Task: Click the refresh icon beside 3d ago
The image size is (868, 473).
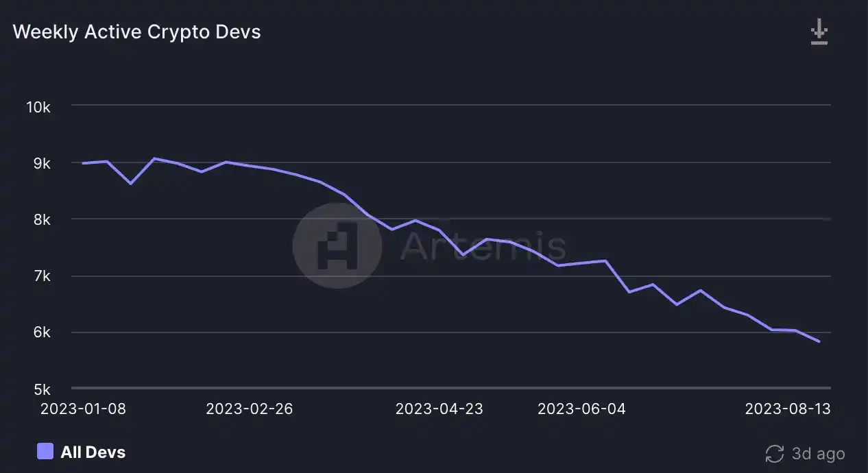Action: 775,454
